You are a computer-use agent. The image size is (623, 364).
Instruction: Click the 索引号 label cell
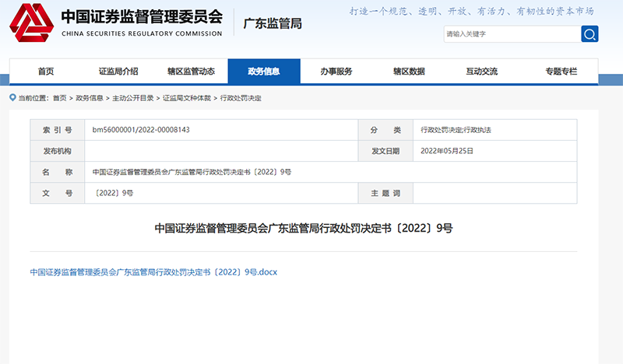(57, 130)
